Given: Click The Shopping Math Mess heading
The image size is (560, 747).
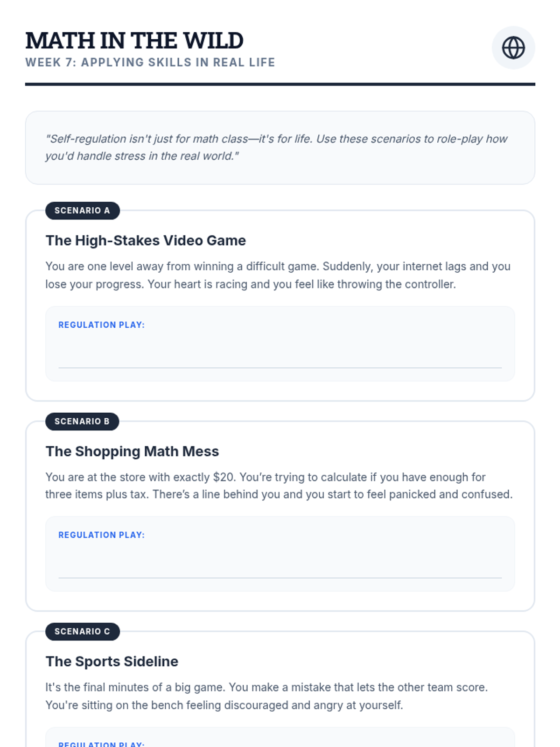Looking at the screenshot, I should [132, 451].
